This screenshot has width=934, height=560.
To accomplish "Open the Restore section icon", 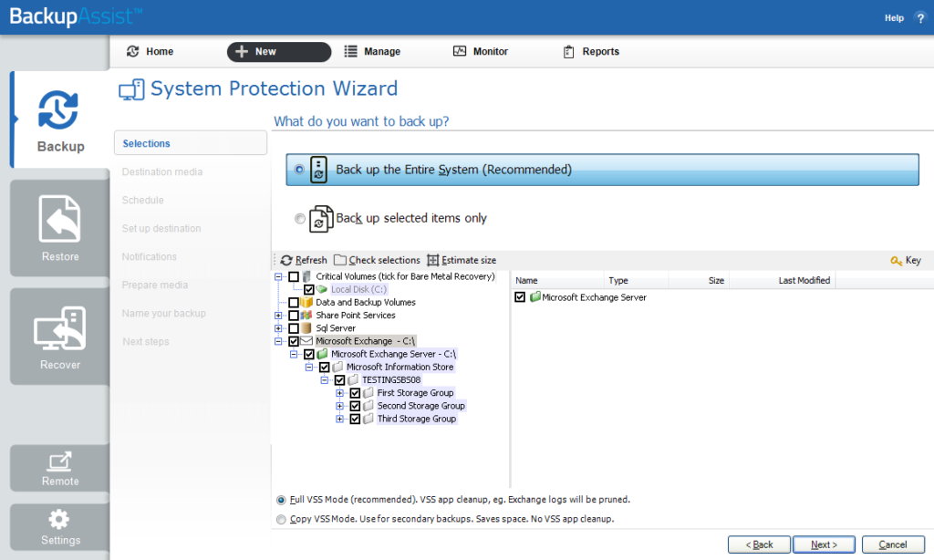I will (59, 220).
